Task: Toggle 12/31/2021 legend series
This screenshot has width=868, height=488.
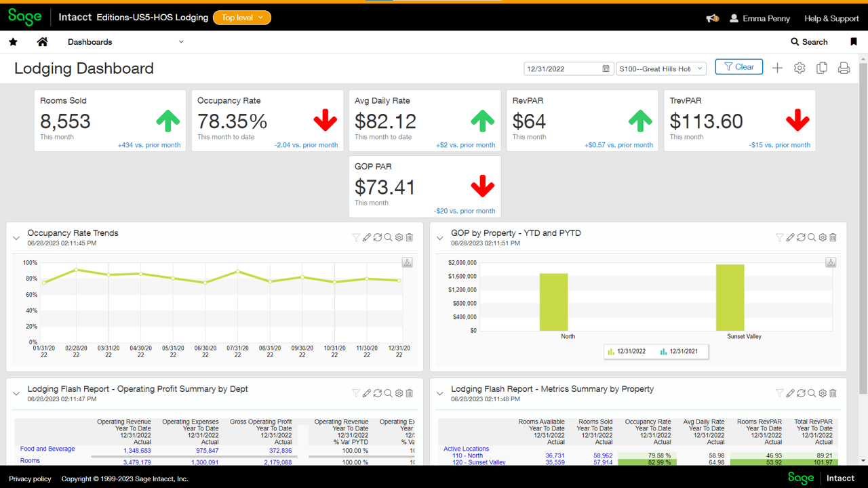Action: tap(679, 351)
